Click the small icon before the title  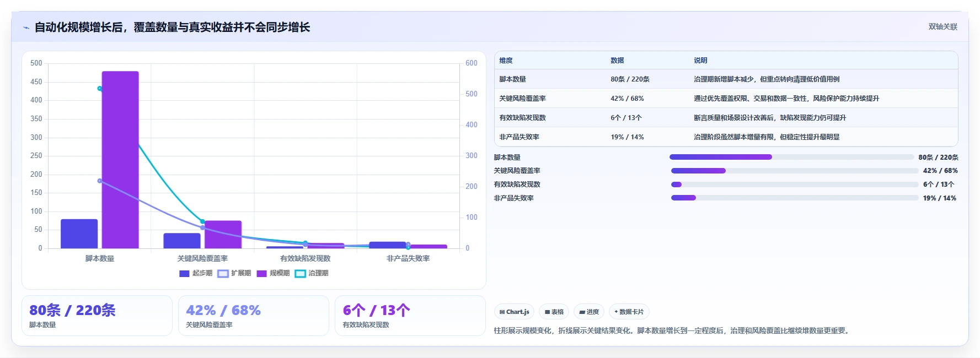(26, 28)
